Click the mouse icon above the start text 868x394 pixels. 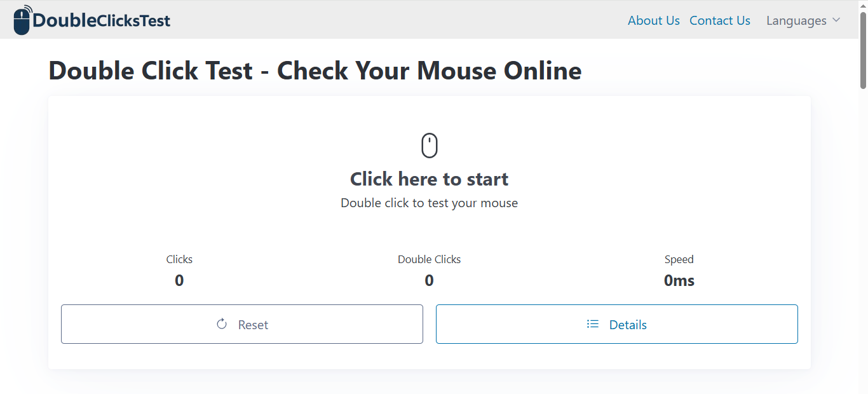429,145
